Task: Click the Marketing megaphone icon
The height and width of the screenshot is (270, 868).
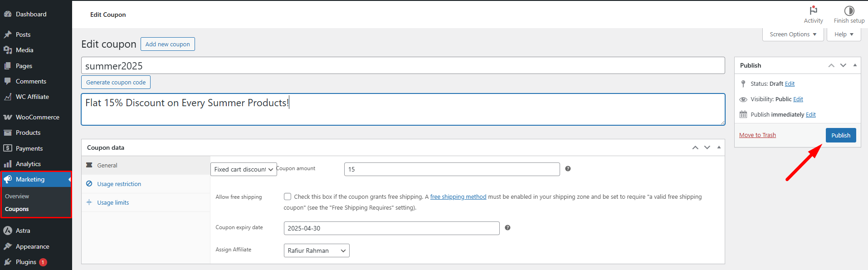Action: coord(8,179)
